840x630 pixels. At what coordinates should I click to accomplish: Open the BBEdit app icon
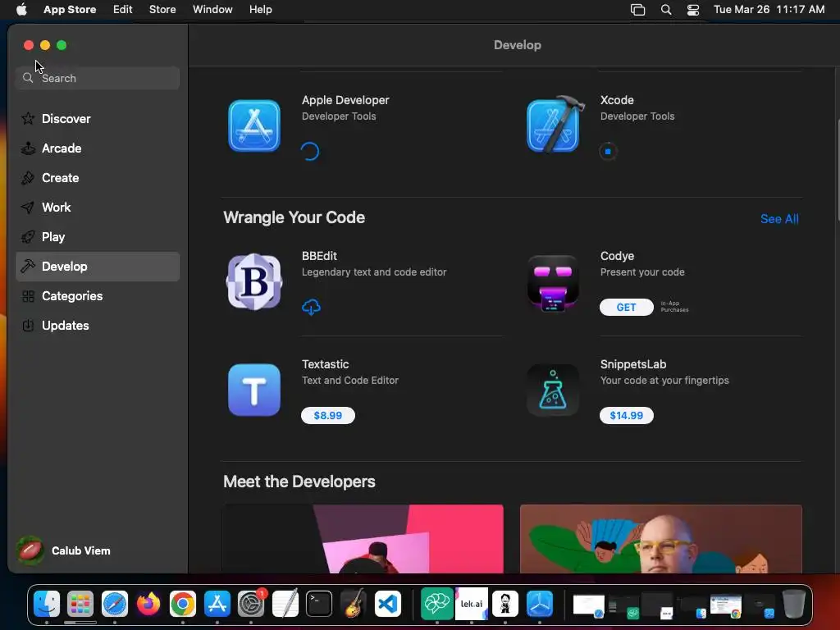(x=254, y=282)
